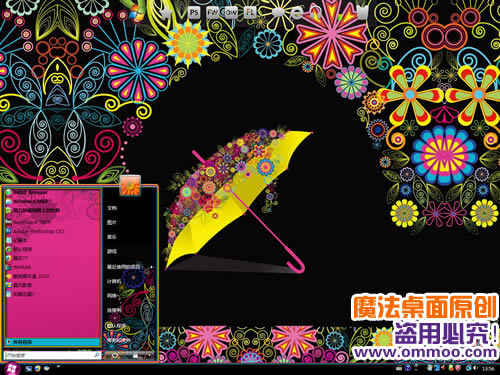
Task: Open 图片 Pictures in Start menu
Action: 112,222
